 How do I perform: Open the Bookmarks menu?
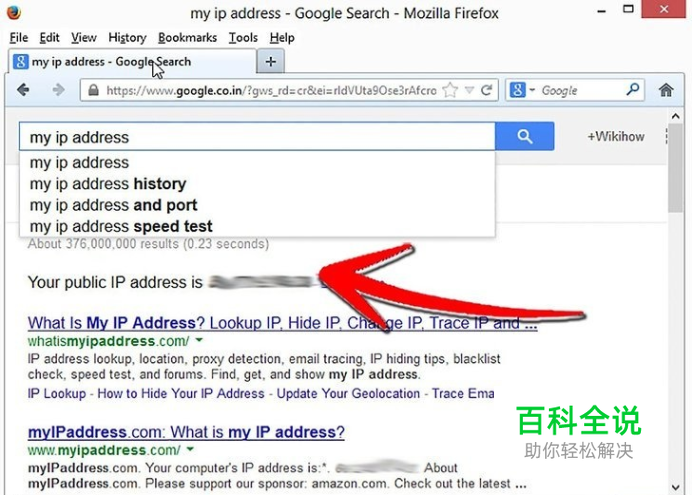click(188, 38)
